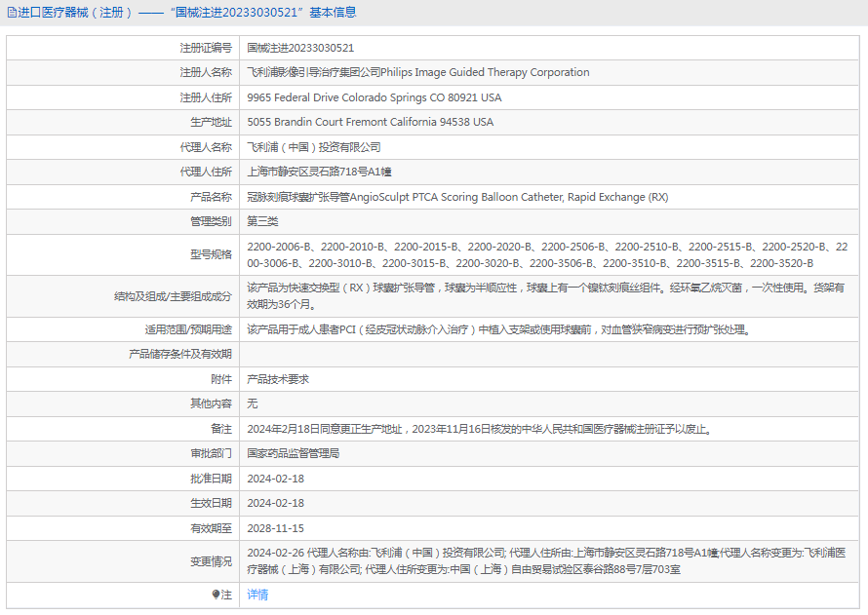
Task: Select the 产品储存条件及有效期 label
Action: pos(180,355)
